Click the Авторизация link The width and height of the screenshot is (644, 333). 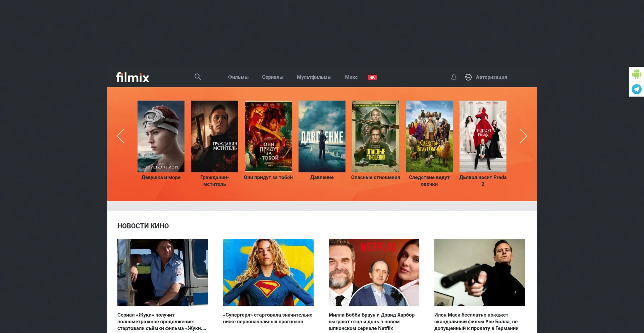(x=491, y=77)
